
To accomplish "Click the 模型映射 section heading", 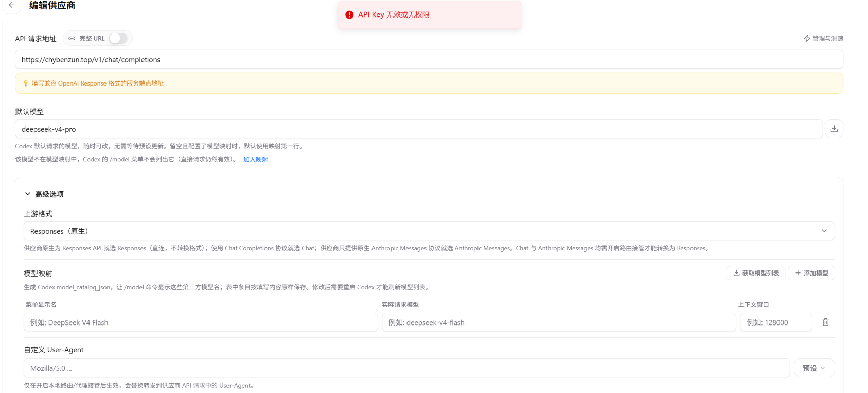I will [38, 274].
